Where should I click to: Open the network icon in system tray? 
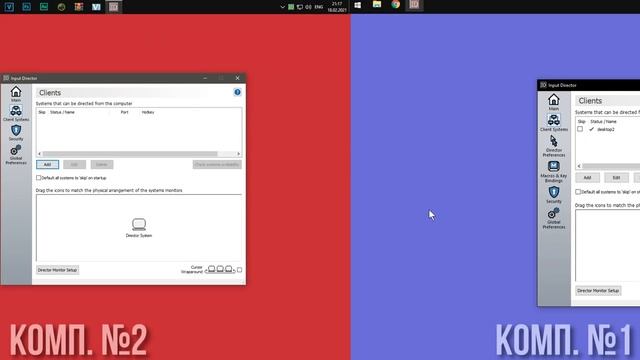[x=300, y=7]
